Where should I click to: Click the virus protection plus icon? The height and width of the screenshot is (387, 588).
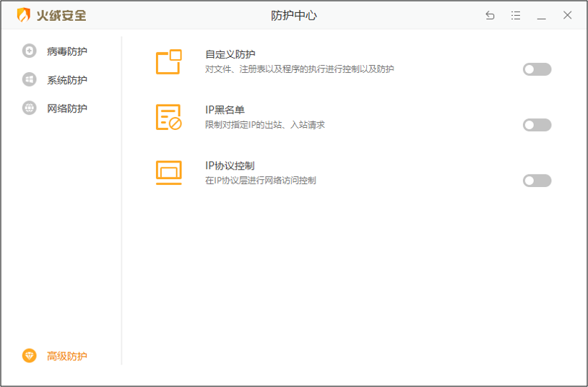tap(29, 51)
